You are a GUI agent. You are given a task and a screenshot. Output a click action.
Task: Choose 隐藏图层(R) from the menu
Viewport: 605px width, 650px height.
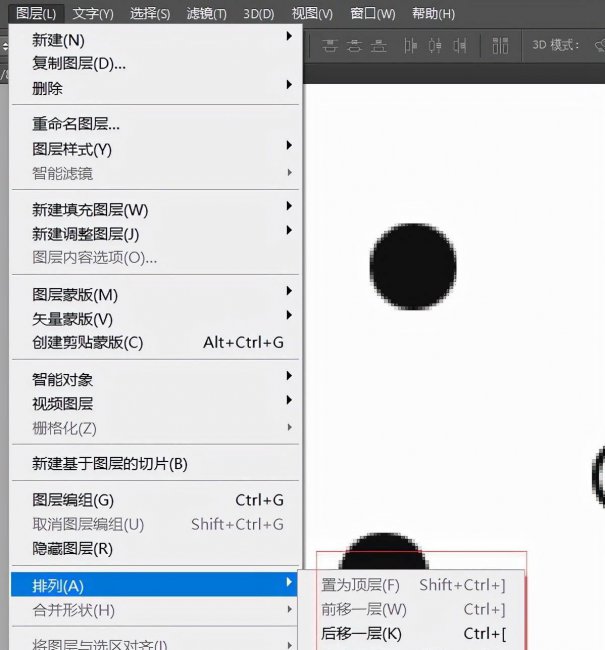[155, 549]
